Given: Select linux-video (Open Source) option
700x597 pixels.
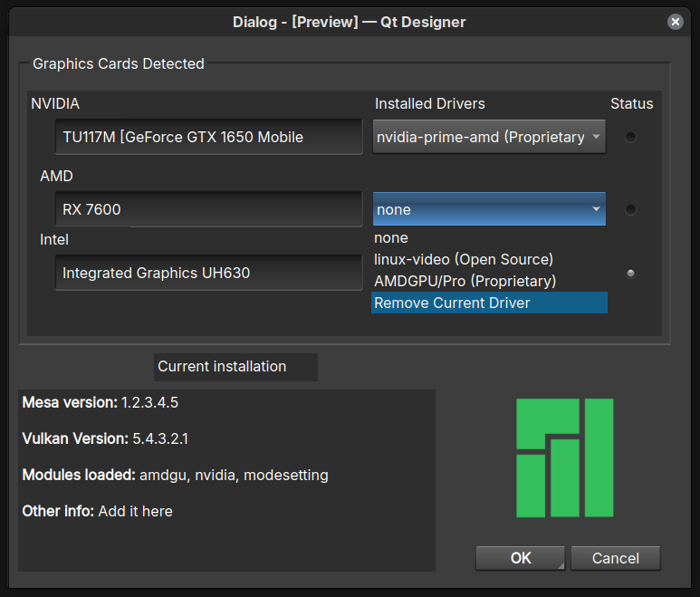Looking at the screenshot, I should click(x=463, y=259).
